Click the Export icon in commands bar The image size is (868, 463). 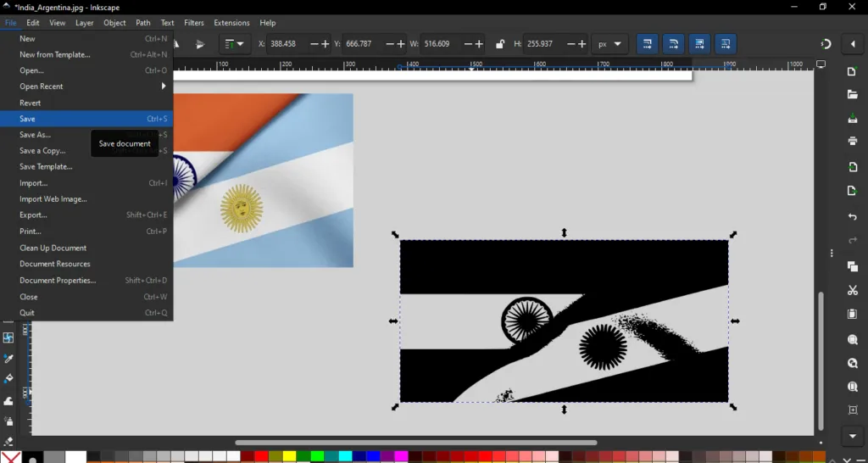tap(853, 191)
